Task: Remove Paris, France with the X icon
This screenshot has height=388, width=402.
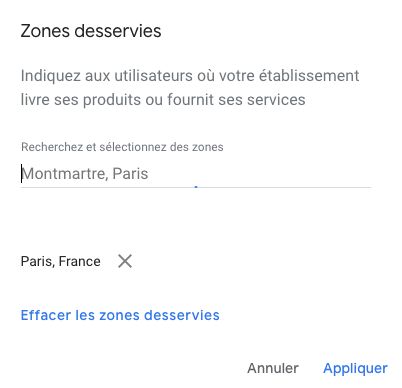Action: pyautogui.click(x=125, y=261)
